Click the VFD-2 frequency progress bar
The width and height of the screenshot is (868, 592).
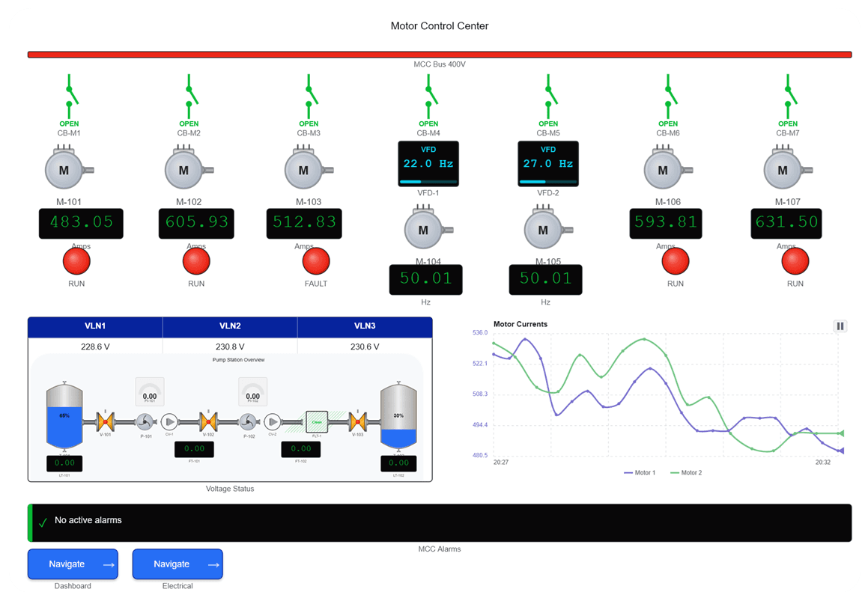[x=548, y=181]
